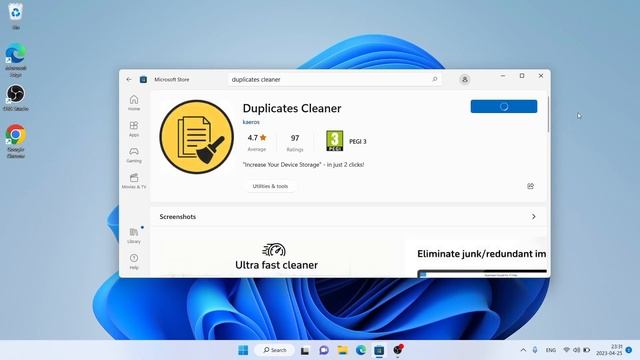Click the recording app icon in taskbar
The image size is (640, 360).
(x=398, y=350)
